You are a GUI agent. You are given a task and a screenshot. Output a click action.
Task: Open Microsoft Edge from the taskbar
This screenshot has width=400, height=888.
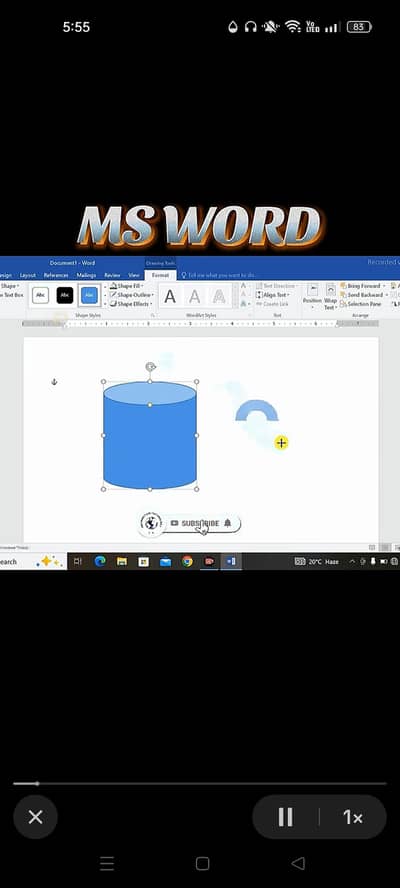pos(100,561)
